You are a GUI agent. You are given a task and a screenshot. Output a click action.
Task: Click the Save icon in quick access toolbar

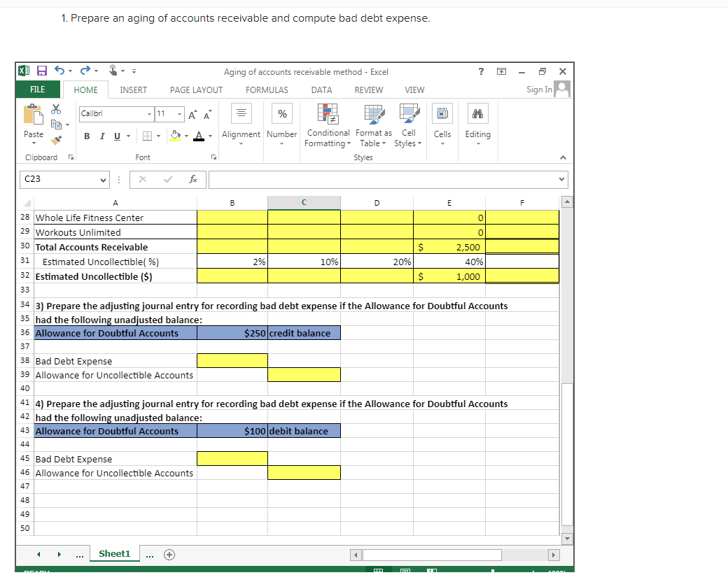coord(42,71)
